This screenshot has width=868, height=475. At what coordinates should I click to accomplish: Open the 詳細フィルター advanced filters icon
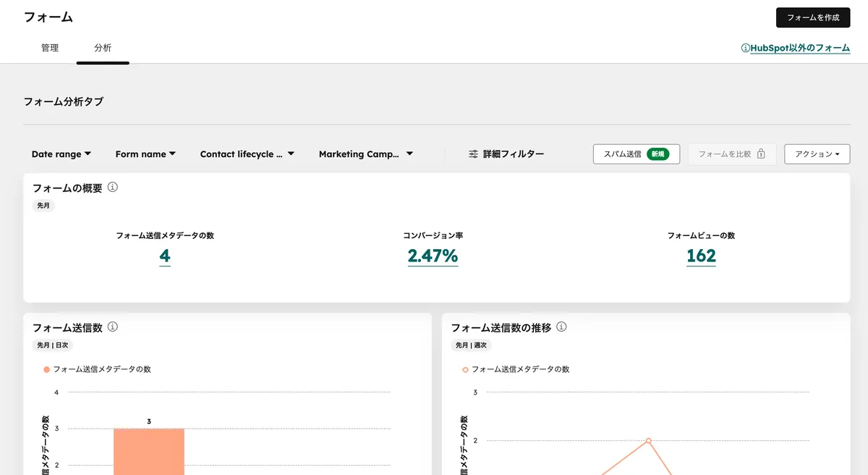pos(474,154)
